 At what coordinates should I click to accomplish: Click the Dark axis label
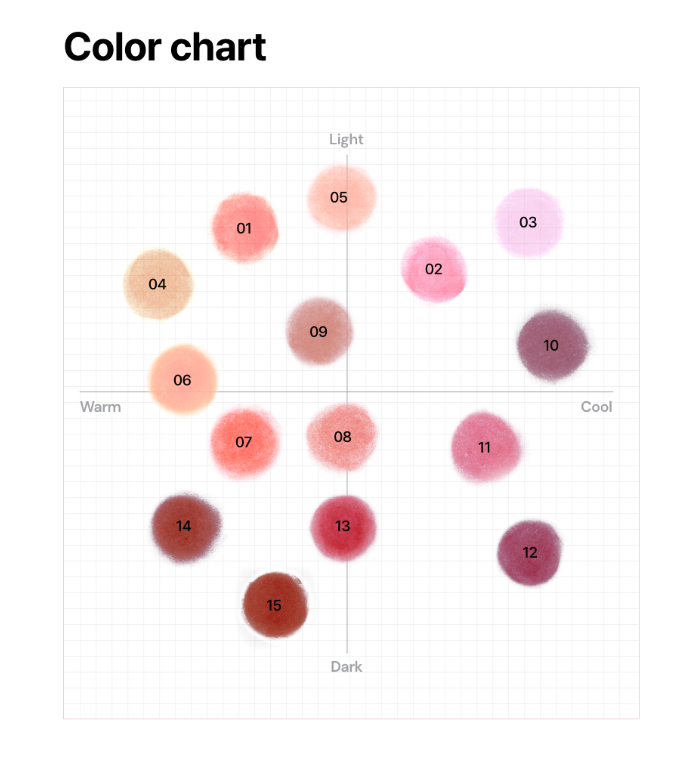[x=346, y=667]
